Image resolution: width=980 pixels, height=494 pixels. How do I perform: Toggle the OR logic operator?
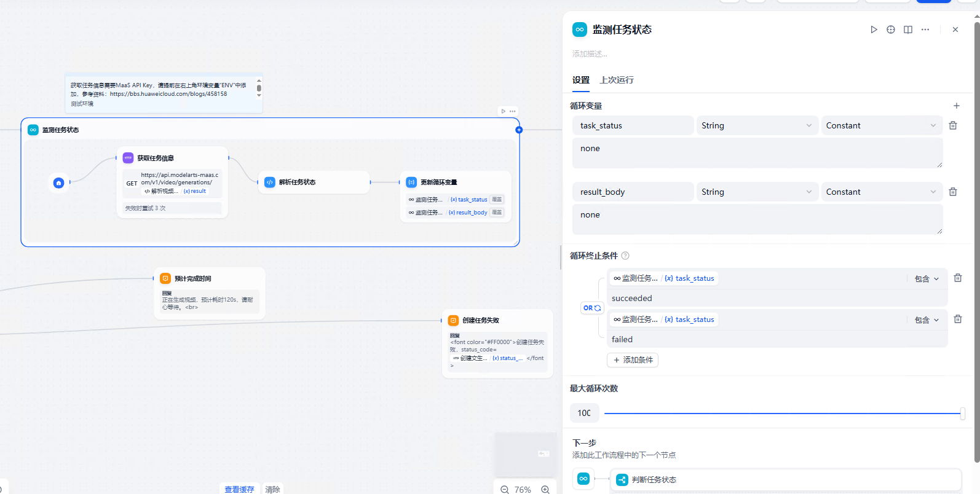tap(592, 308)
